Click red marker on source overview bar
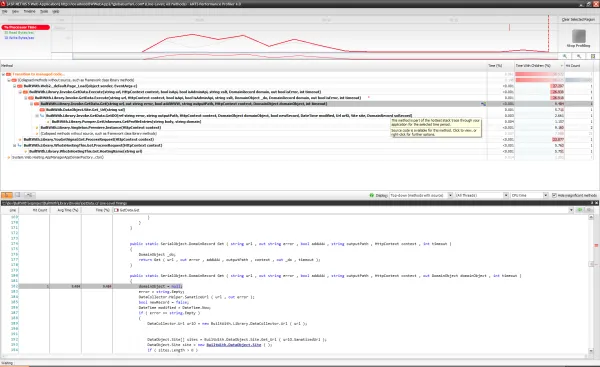The height and width of the screenshot is (367, 600). coord(596,245)
